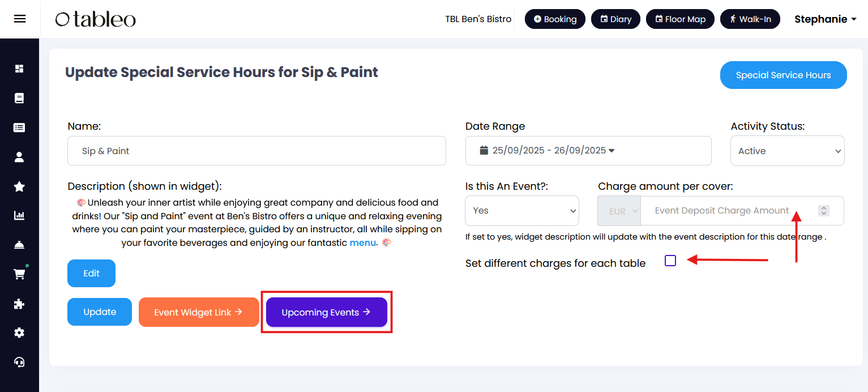The width and height of the screenshot is (868, 392).
Task: Expand the Activity Status dropdown
Action: [788, 151]
